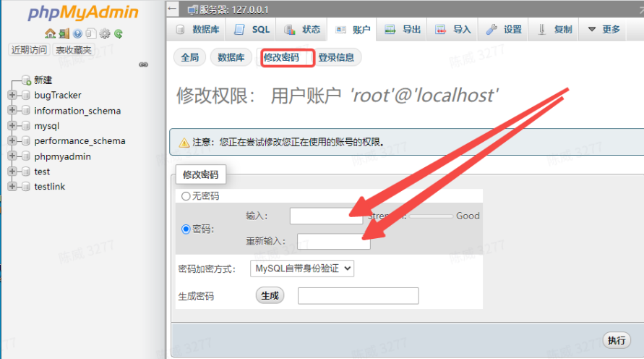The height and width of the screenshot is (359, 644).
Task: Click the 执行 submit button
Action: tap(616, 340)
